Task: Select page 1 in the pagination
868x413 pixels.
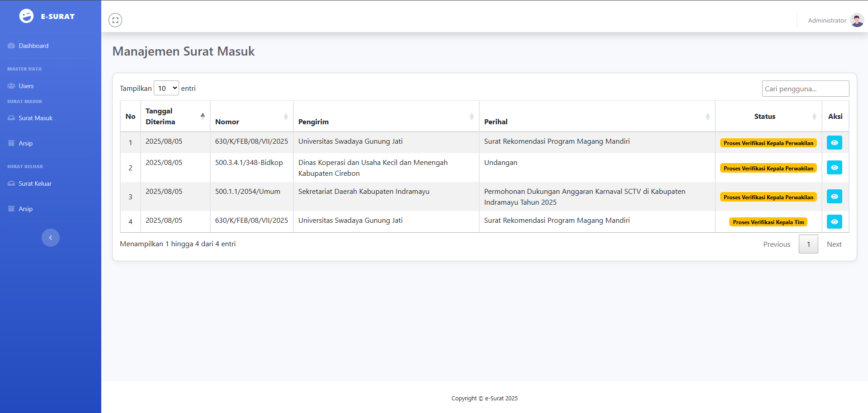Action: (808, 244)
